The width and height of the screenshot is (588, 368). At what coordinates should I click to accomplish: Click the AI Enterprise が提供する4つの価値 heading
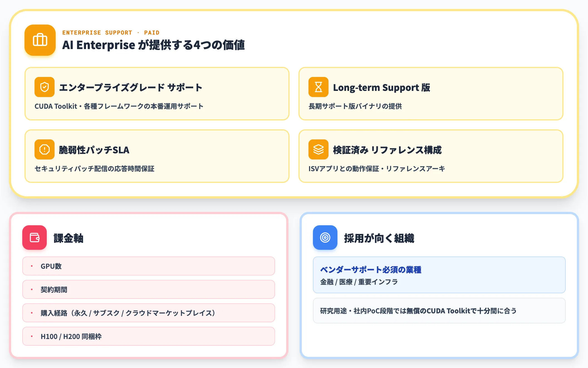[x=153, y=45]
